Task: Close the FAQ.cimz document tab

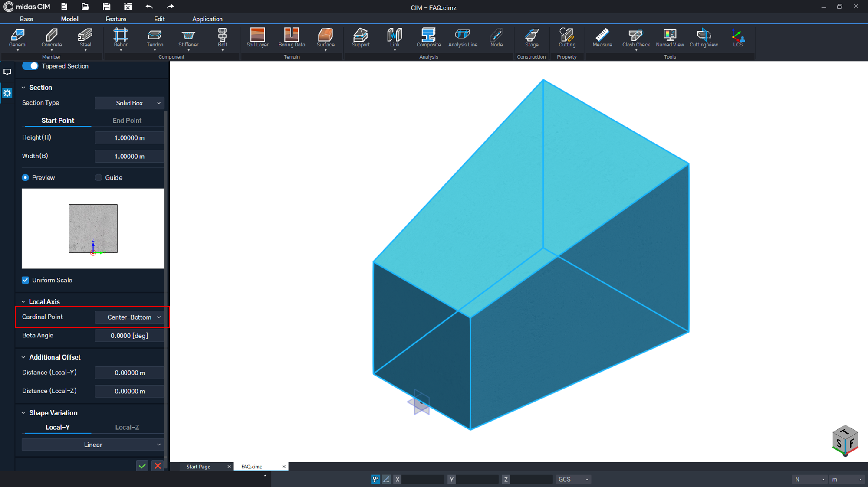Action: [x=284, y=467]
